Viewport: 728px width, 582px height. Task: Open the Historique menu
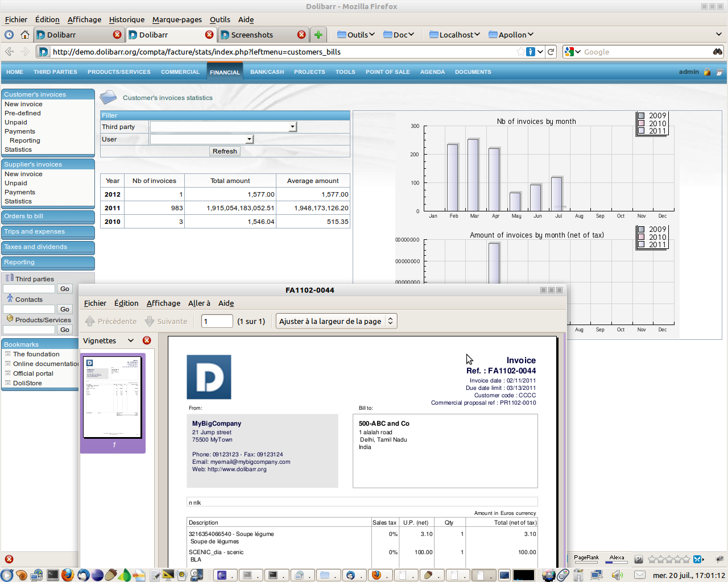[126, 19]
